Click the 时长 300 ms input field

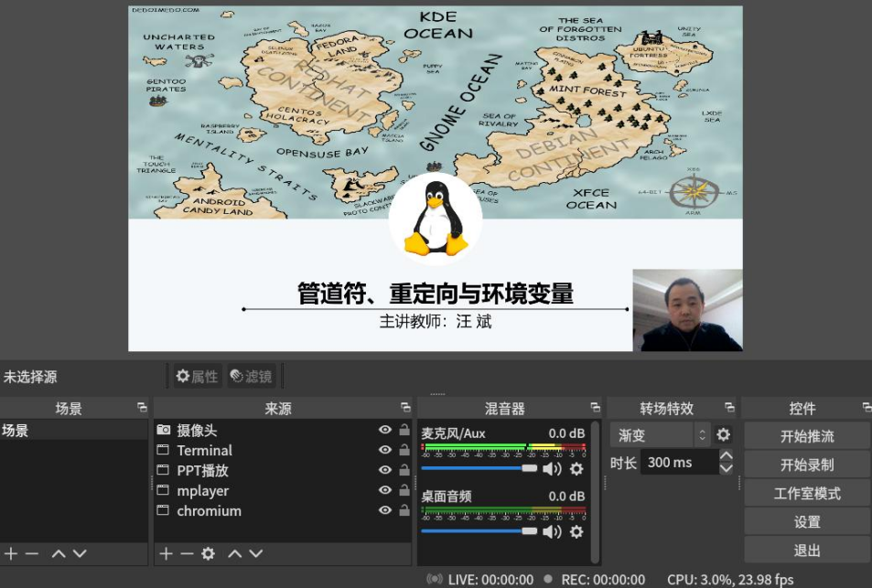click(x=677, y=463)
